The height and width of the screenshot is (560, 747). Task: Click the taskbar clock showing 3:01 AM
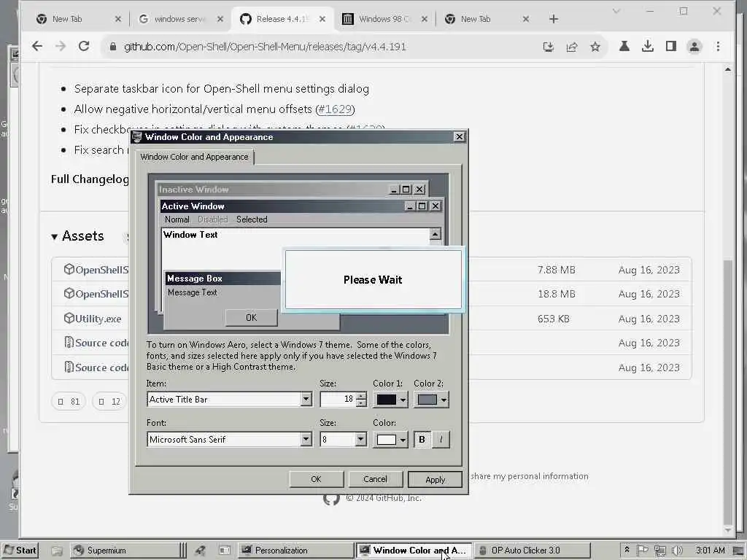(710, 550)
